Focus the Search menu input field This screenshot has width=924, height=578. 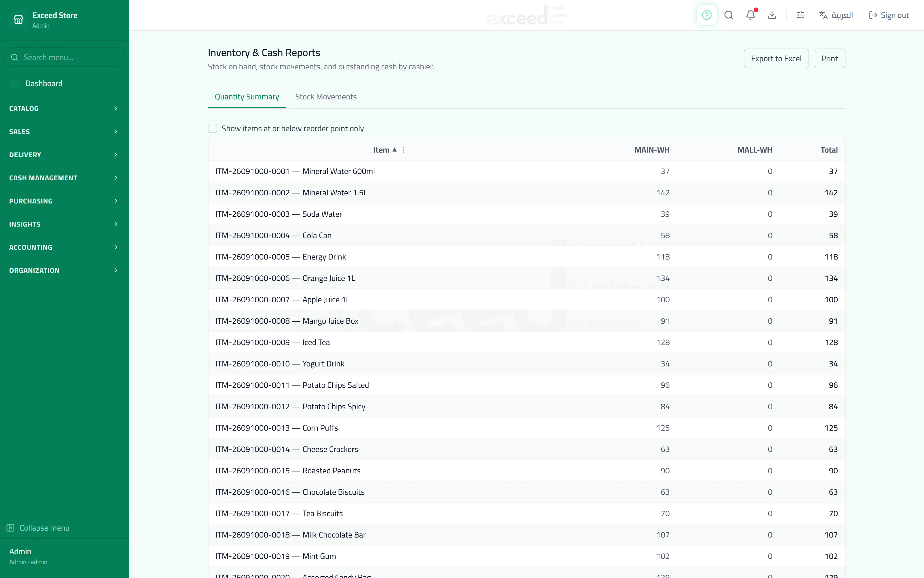(64, 57)
